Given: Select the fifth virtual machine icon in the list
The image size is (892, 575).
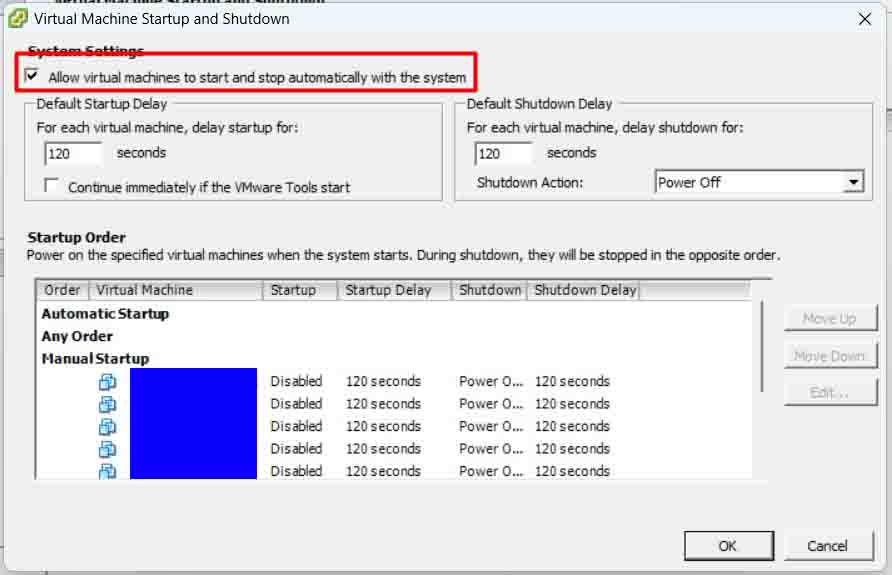Looking at the screenshot, I should (108, 470).
